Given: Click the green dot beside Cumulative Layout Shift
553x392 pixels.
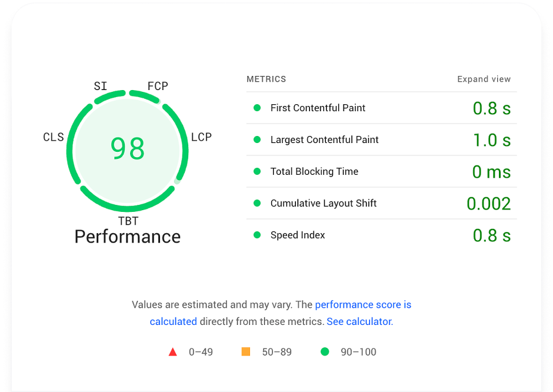Looking at the screenshot, I should tap(257, 203).
